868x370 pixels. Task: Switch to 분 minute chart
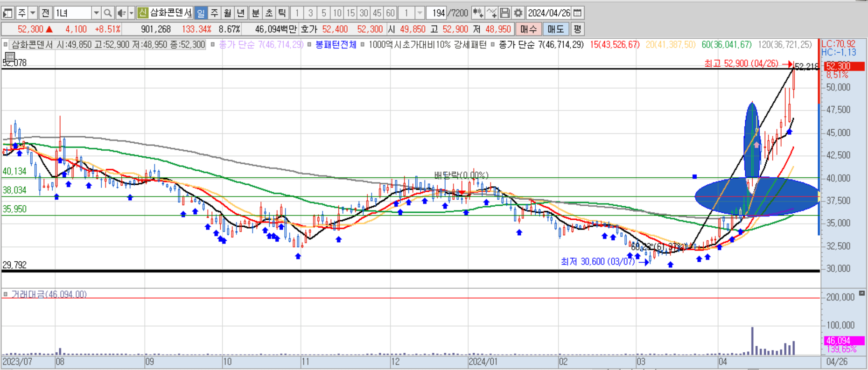tap(256, 13)
